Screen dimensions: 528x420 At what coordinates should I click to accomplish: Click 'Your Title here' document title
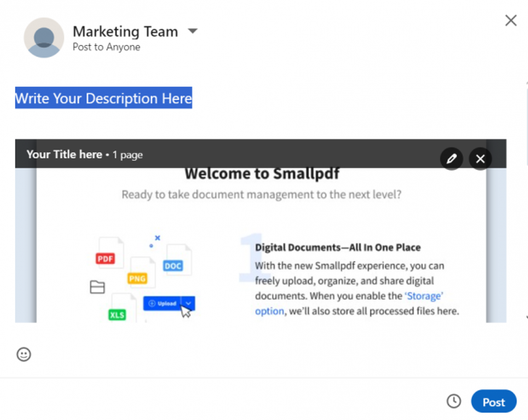pyautogui.click(x=64, y=154)
